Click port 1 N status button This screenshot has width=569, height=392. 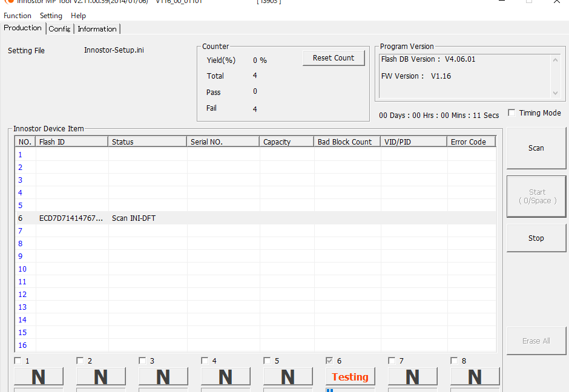point(39,376)
